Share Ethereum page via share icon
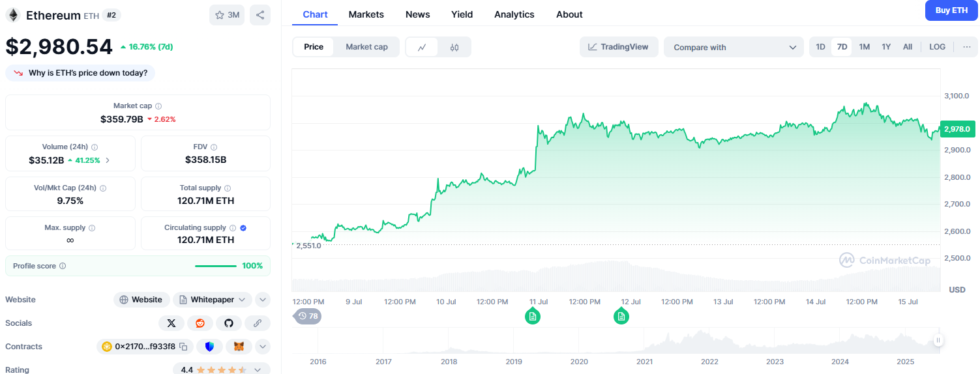This screenshot has height=374, width=980. 260,15
